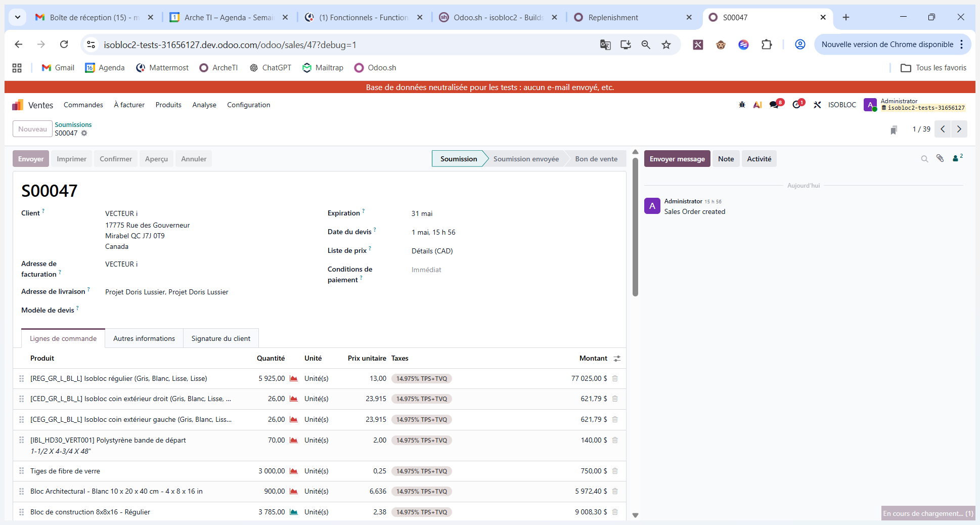
Task: Click the attachments paperclip icon in chatter
Action: (x=940, y=158)
